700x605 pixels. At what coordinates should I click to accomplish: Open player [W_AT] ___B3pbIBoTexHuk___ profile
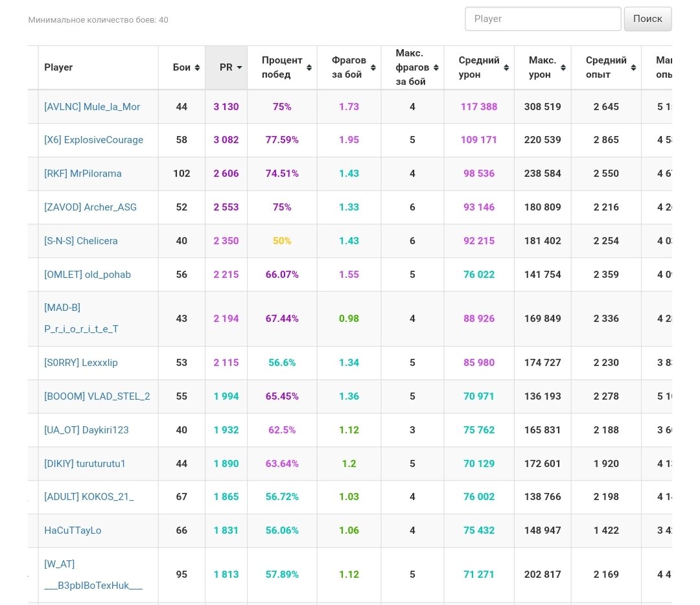[93, 575]
